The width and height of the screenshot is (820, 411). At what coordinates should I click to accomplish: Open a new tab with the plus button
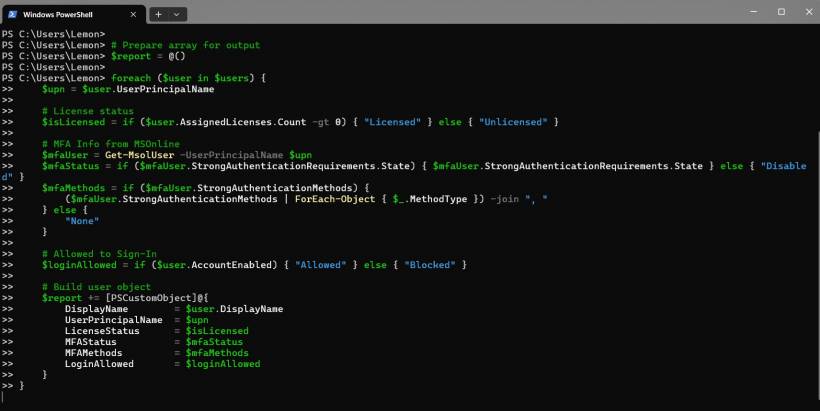(158, 14)
